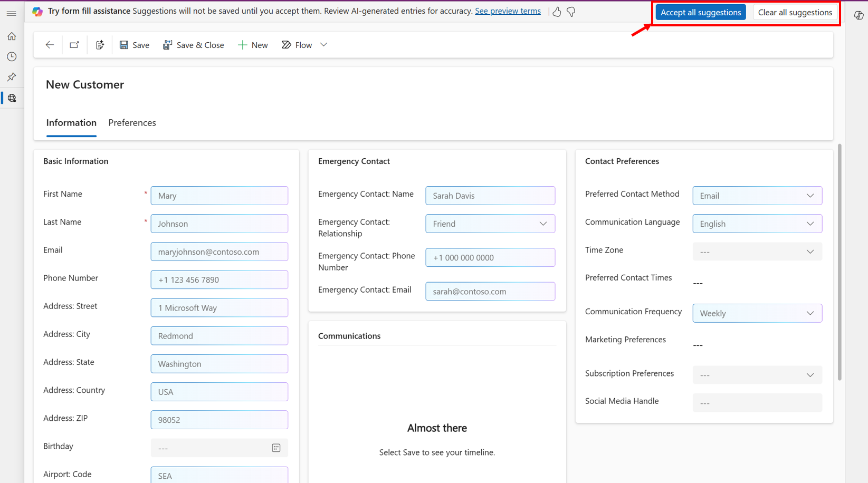The image size is (868, 483).
Task: Open Pinned items using the pin icon
Action: pyautogui.click(x=12, y=77)
